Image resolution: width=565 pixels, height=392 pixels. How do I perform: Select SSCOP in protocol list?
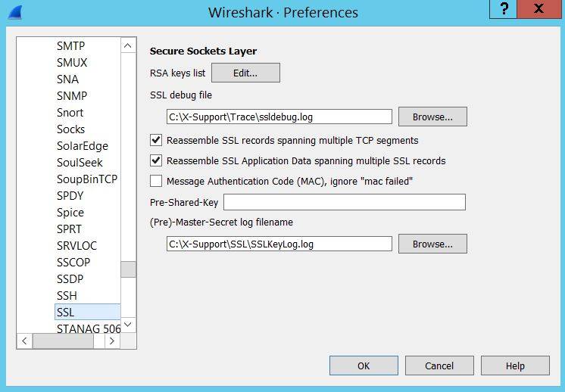point(73,262)
